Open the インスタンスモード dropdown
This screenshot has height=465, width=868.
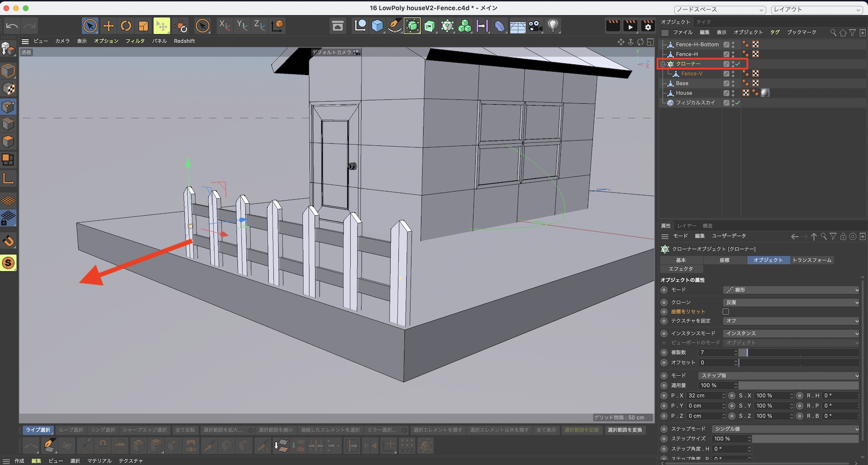[791, 333]
